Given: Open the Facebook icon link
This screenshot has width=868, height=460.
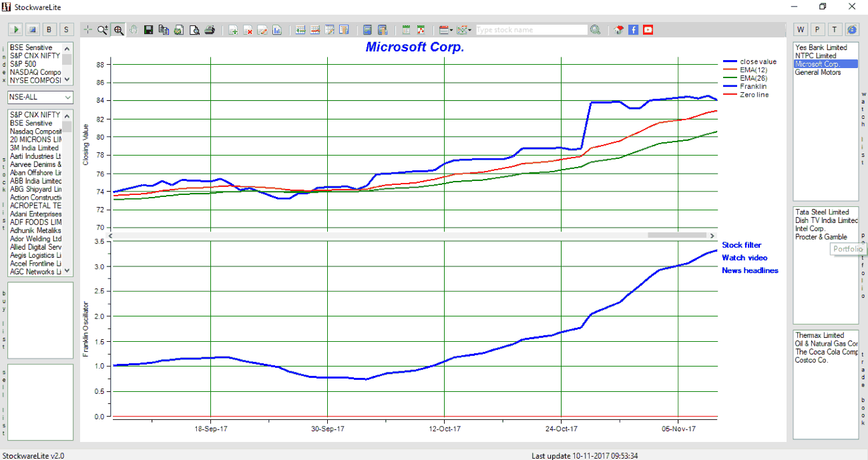Looking at the screenshot, I should (x=633, y=29).
